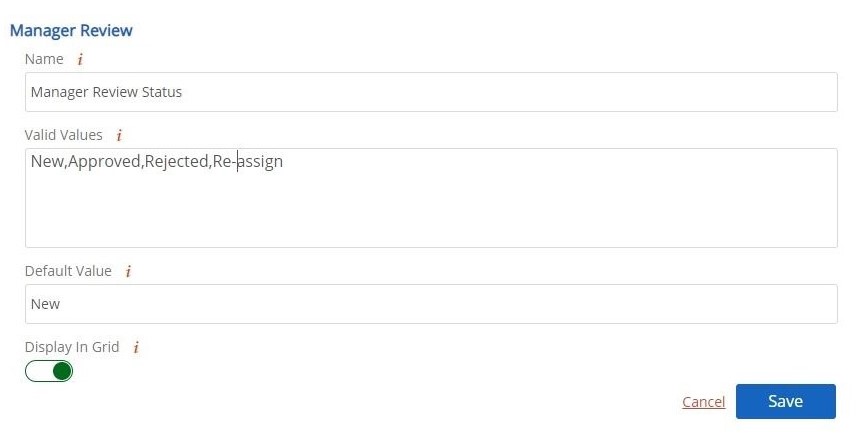Focus the Default Value field containing 'New'
The height and width of the screenshot is (436, 868).
point(431,304)
